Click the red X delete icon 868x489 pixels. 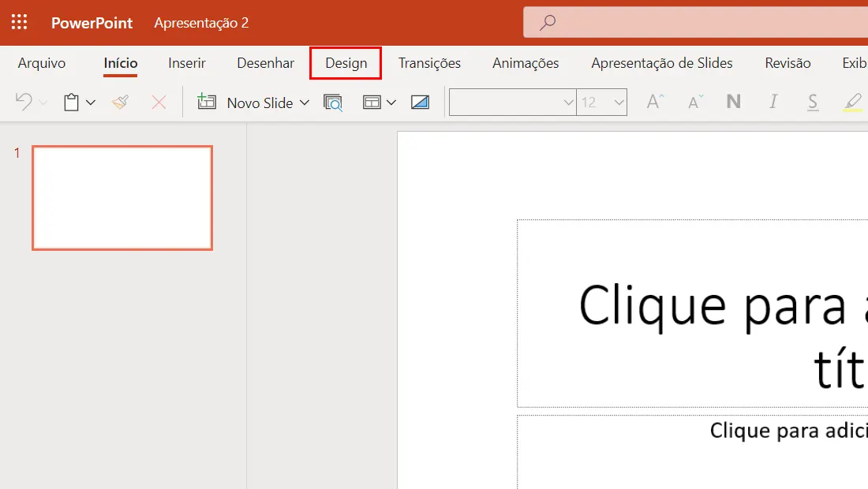pos(159,103)
